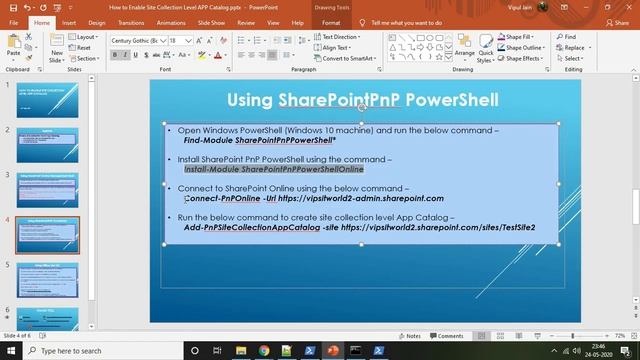Justify the paragraph text
This screenshot has width=640, height=360.
[x=272, y=55]
